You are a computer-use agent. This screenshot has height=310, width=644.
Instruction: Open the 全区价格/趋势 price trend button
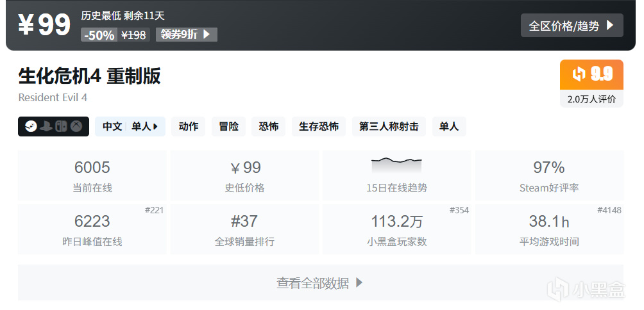[572, 26]
